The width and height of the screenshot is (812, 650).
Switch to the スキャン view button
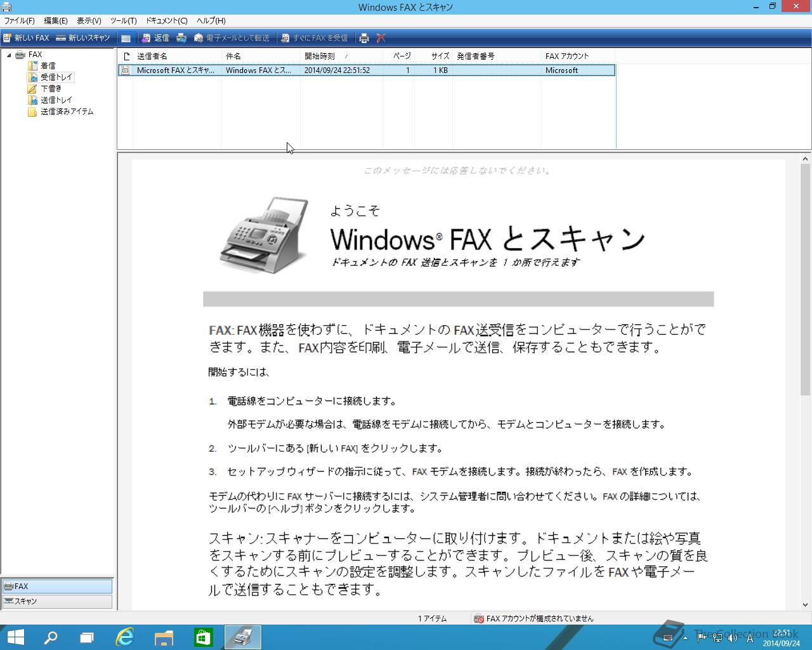[x=57, y=601]
